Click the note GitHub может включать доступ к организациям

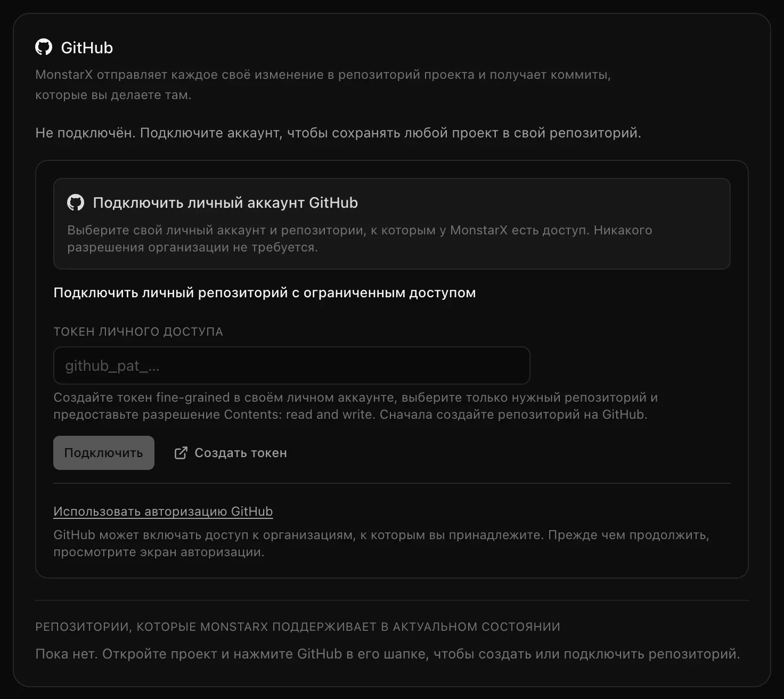381,543
